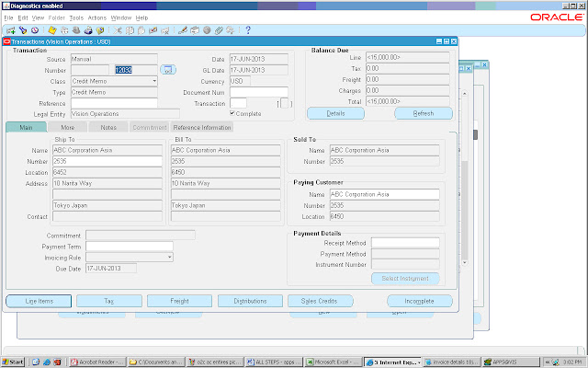The image size is (588, 368).
Task: Open the Show Navigator toolbar icon
Action: (35, 30)
